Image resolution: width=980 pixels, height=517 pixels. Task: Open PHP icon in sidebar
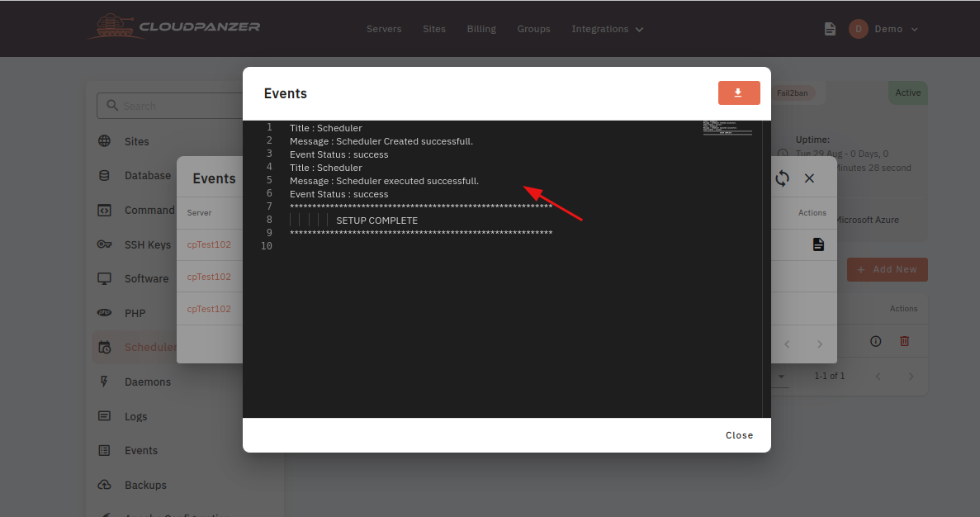point(104,312)
